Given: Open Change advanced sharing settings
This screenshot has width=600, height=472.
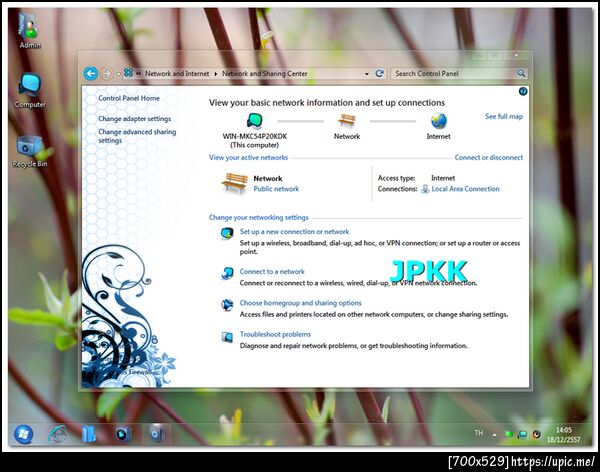Looking at the screenshot, I should click(x=137, y=136).
